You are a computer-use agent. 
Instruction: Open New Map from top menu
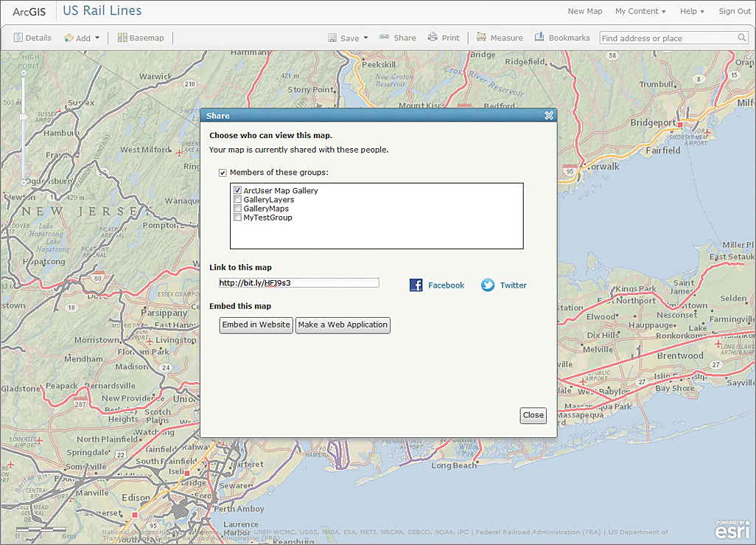tap(585, 11)
